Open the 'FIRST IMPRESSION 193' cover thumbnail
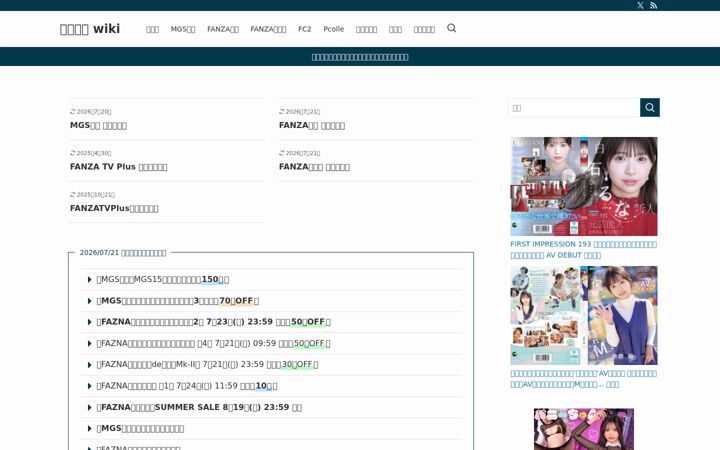Image resolution: width=720 pixels, height=450 pixels. coord(584,186)
